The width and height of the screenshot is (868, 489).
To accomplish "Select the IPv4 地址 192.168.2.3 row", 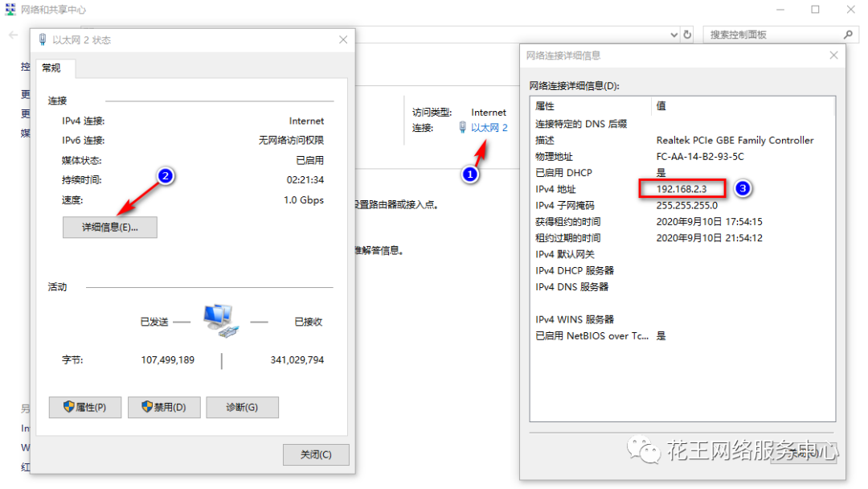I will tap(682, 189).
